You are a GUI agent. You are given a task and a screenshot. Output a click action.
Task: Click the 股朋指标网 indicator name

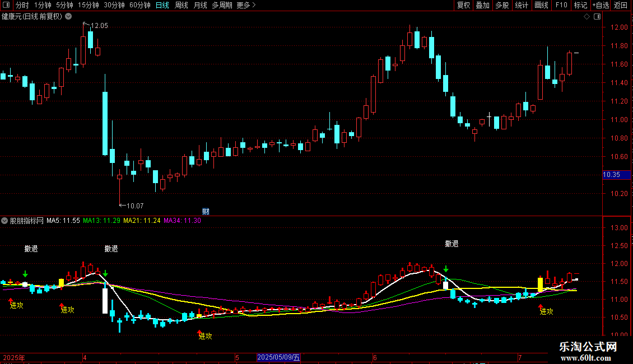pos(27,221)
